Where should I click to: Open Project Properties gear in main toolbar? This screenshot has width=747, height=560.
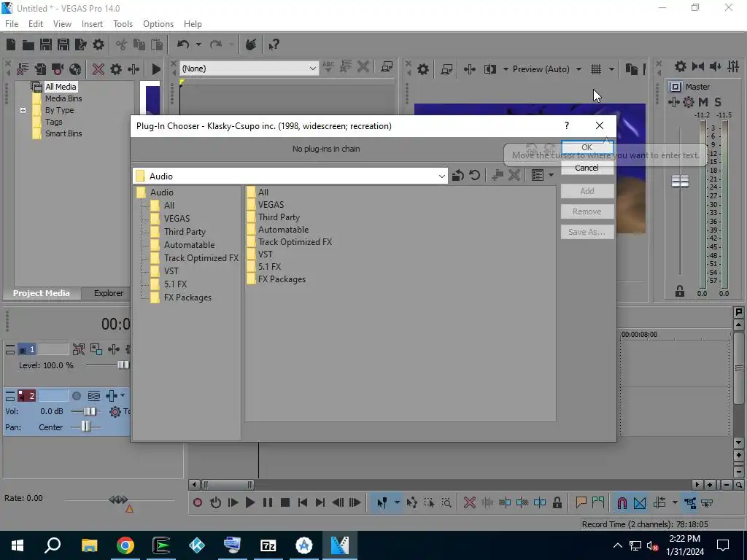[x=98, y=44]
